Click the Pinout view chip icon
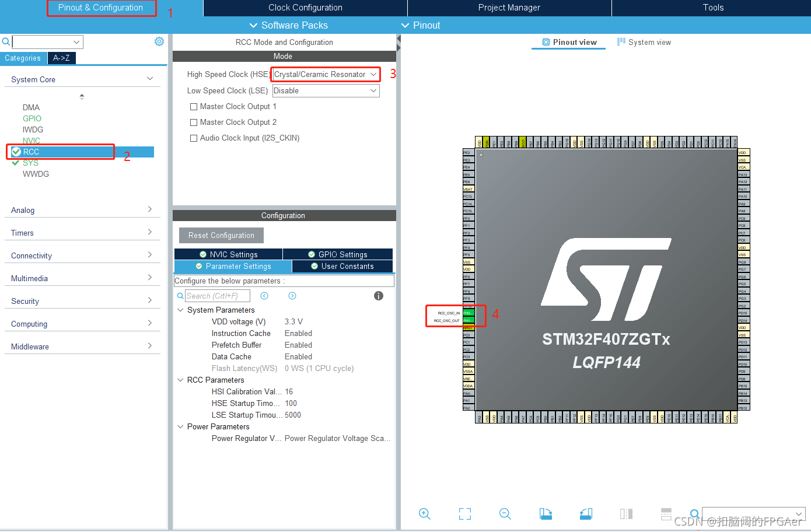Screen dimensions: 811x532 point(546,42)
